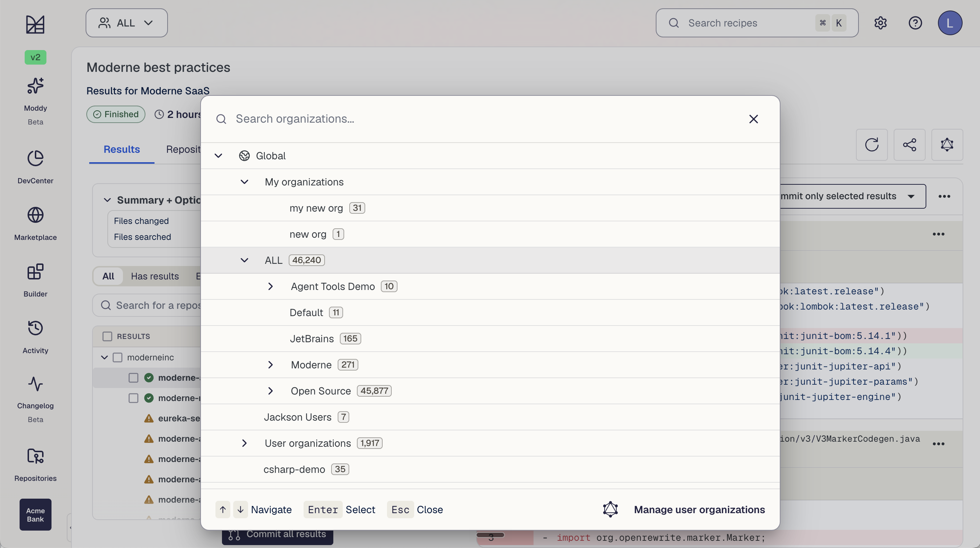980x548 pixels.
Task: Click the horizontal scrollbar below the diff
Action: [490, 535]
